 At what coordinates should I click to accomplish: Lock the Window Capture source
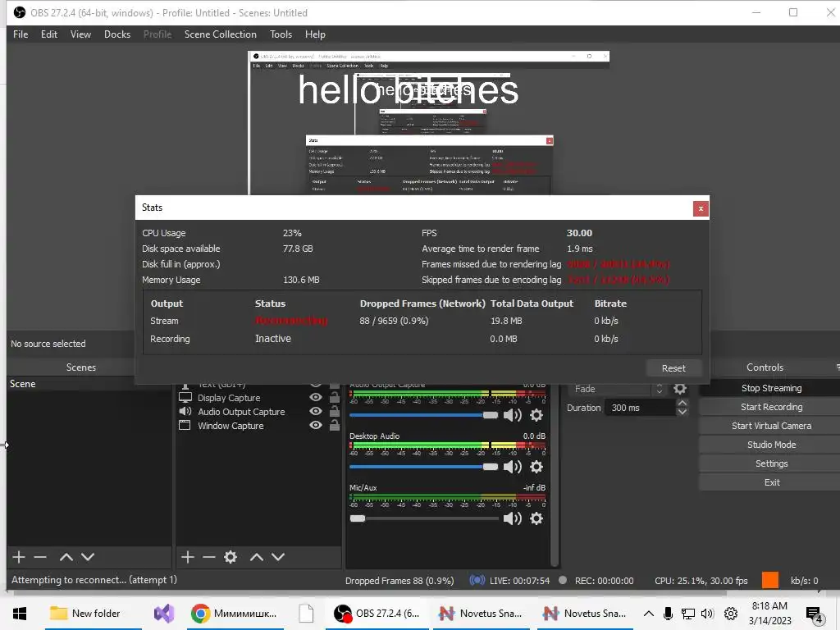(x=335, y=425)
